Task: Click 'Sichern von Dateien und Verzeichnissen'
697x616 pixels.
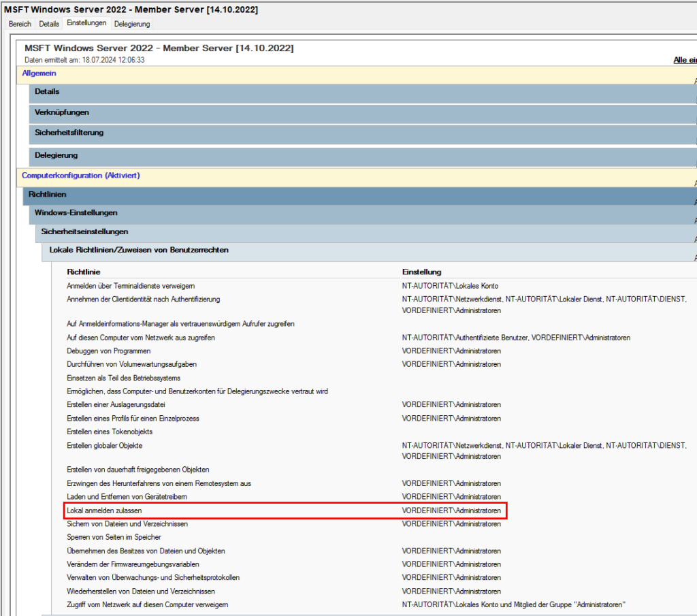Action: tap(127, 524)
